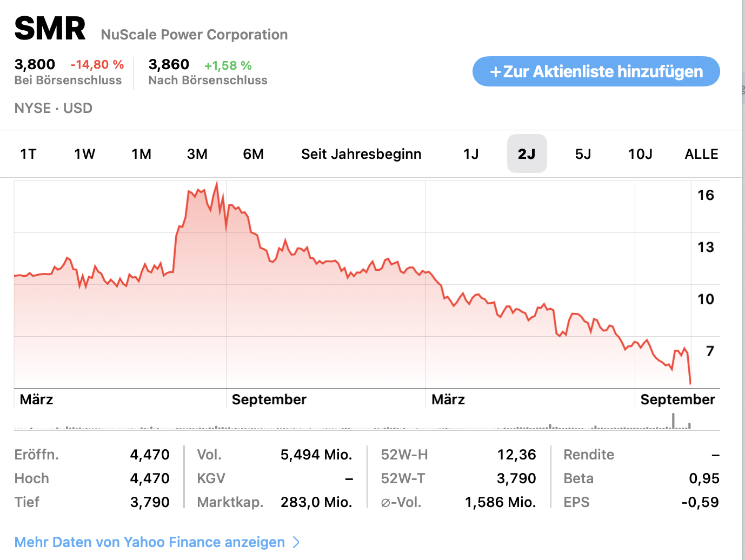Click the chevron after Yahoo Finance link
This screenshot has height=560, width=745.
point(296,542)
